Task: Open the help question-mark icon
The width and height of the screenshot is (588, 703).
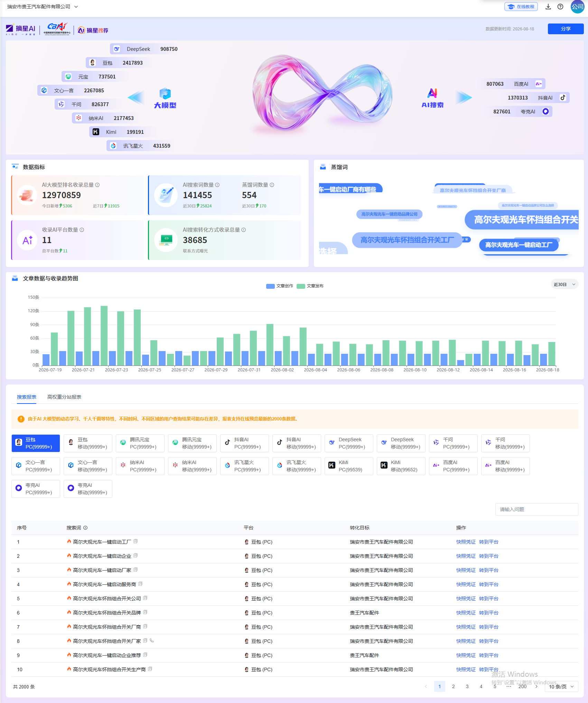Action: 560,7
